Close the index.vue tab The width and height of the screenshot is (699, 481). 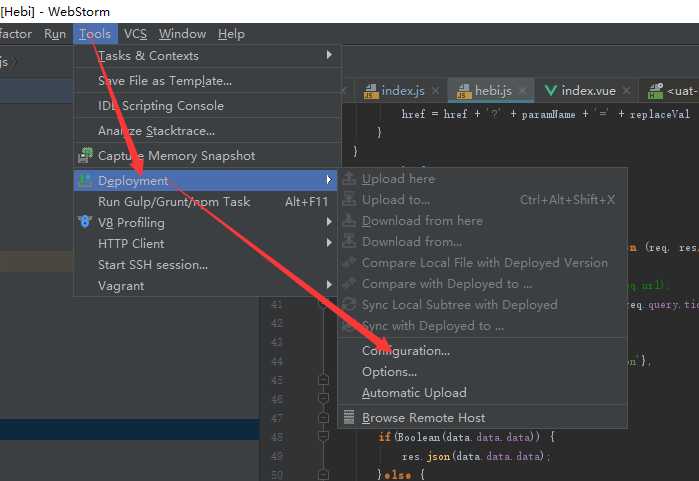(627, 91)
